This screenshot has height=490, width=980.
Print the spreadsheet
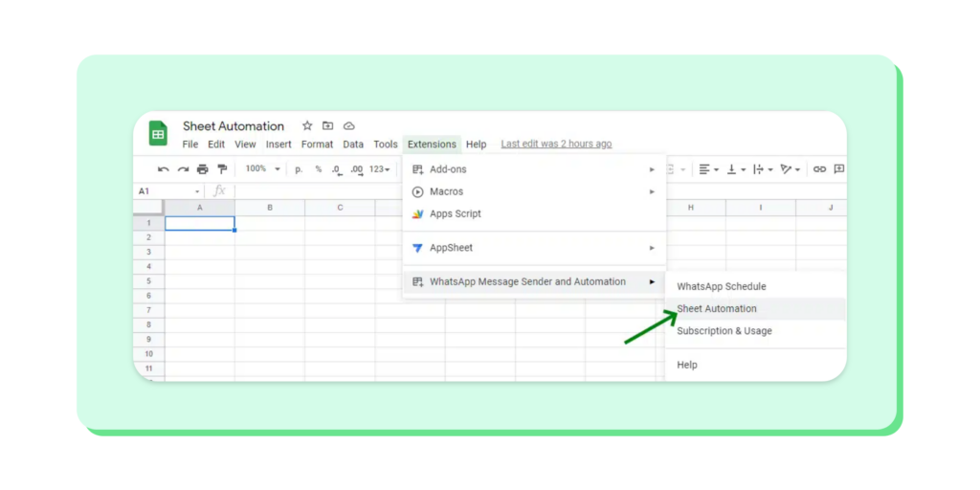[x=203, y=169]
